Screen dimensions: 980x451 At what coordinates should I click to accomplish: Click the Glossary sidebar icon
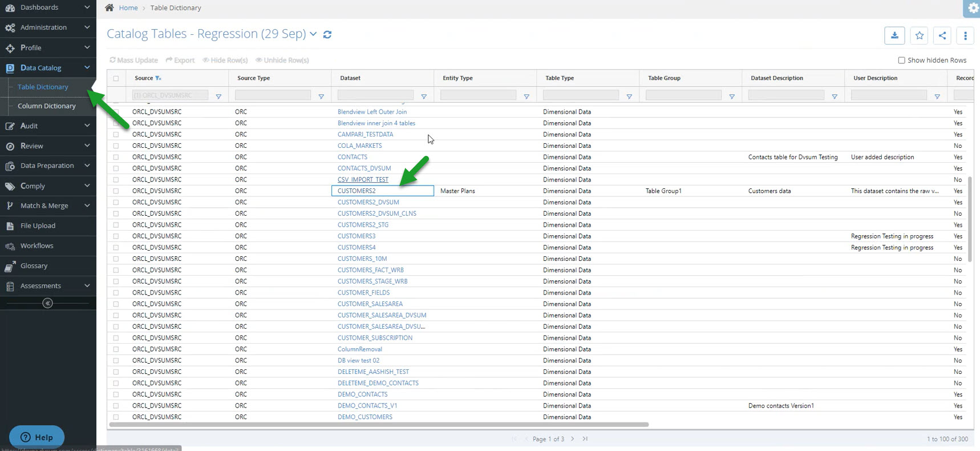pos(10,266)
